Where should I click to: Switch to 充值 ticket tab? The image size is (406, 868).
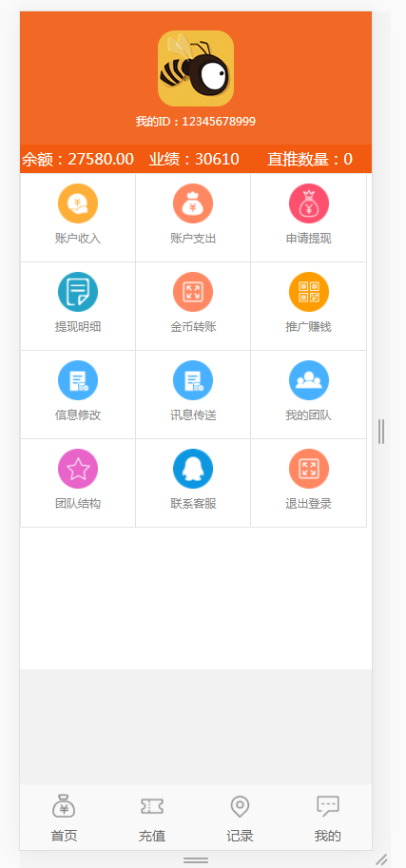coord(152,818)
